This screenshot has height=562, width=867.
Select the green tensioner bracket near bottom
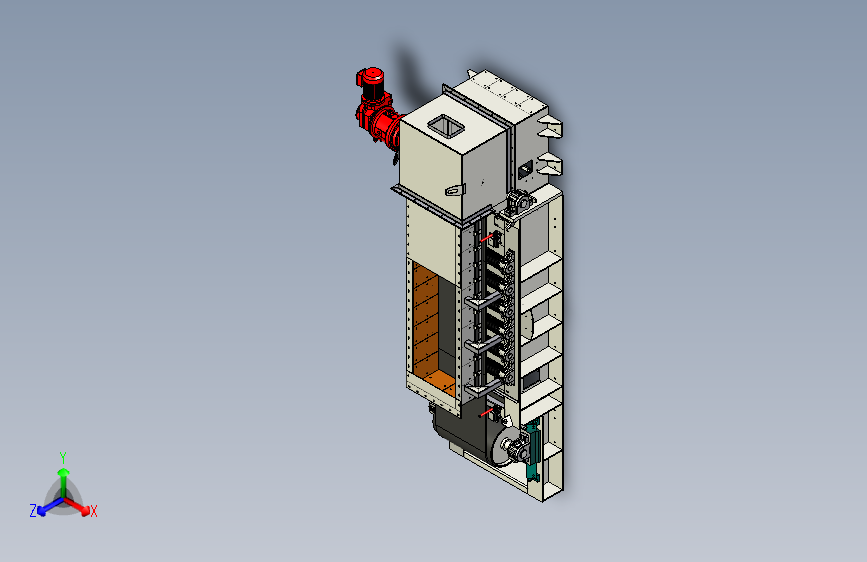click(x=533, y=449)
